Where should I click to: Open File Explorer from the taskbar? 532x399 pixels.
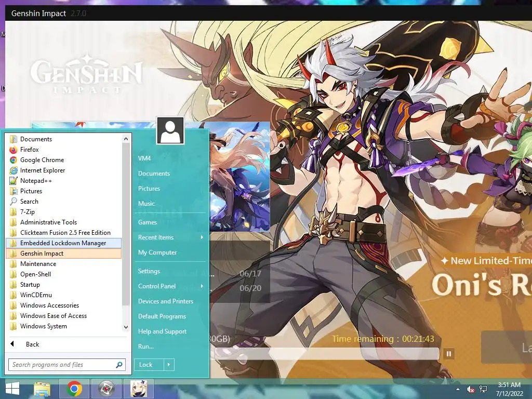pyautogui.click(x=42, y=389)
